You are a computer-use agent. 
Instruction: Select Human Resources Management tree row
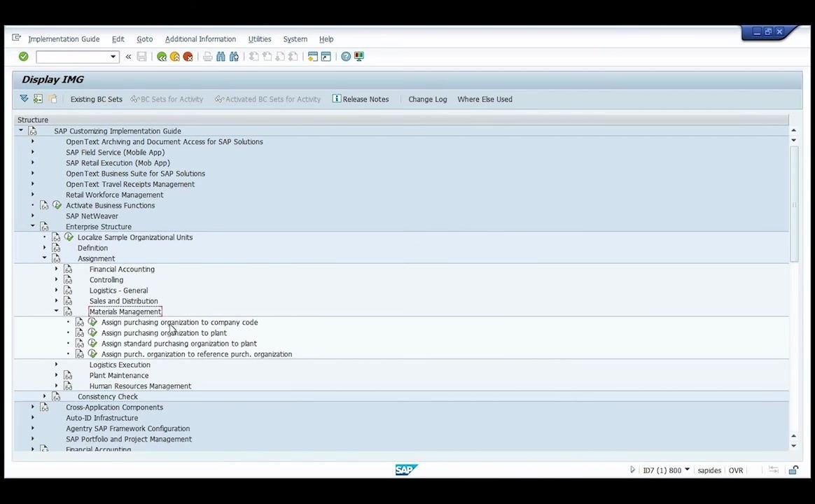tap(140, 386)
